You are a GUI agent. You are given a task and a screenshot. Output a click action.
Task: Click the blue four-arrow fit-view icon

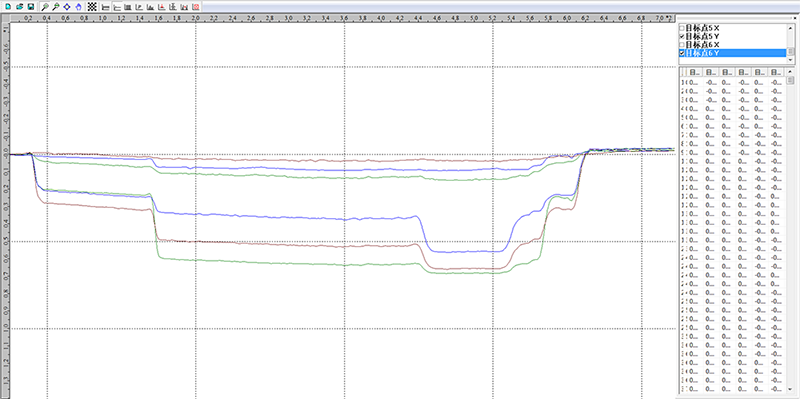[x=67, y=7]
